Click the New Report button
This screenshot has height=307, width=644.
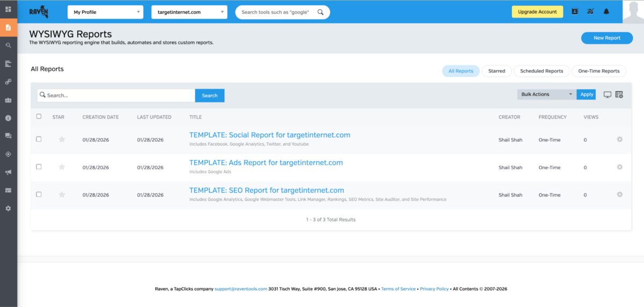[606, 38]
